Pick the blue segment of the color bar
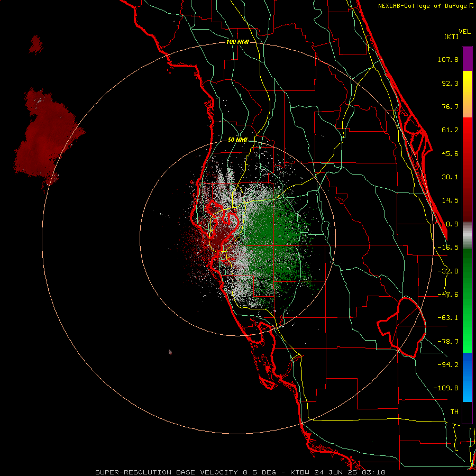 (x=467, y=377)
